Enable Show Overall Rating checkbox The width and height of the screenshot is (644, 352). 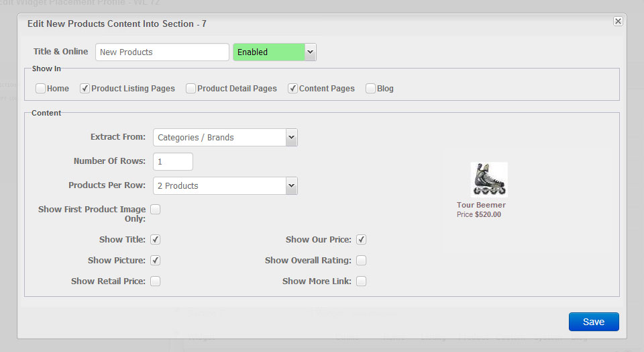click(361, 260)
